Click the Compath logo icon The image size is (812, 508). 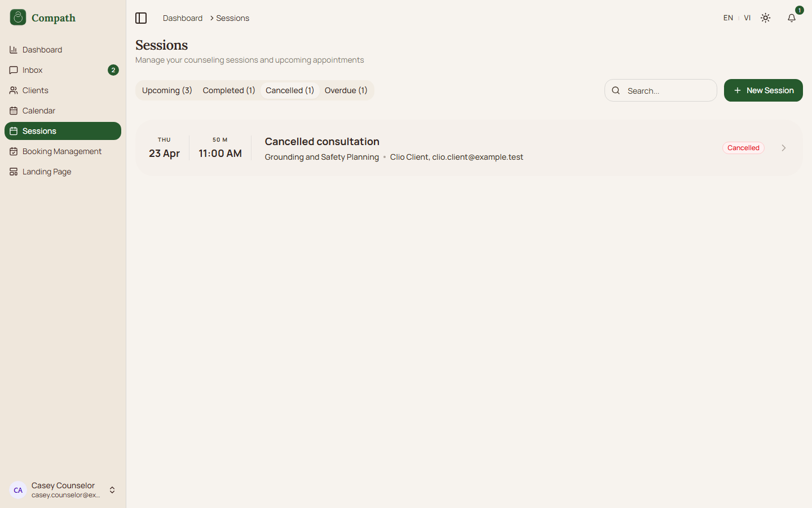18,17
